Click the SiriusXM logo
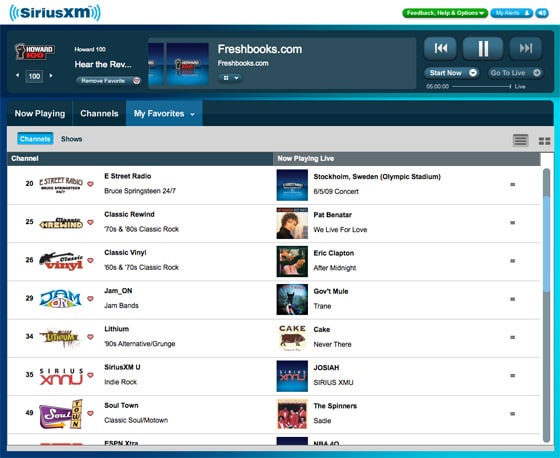The image size is (560, 458). (55, 13)
